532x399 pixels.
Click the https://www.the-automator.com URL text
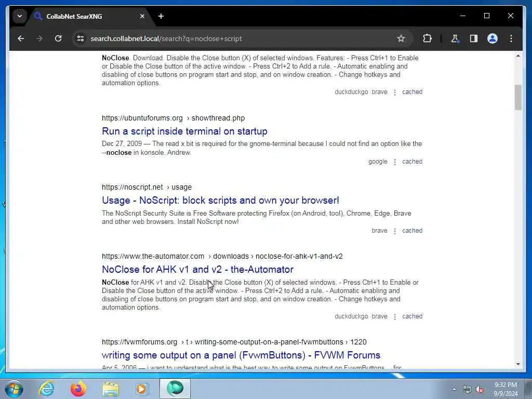coord(153,256)
